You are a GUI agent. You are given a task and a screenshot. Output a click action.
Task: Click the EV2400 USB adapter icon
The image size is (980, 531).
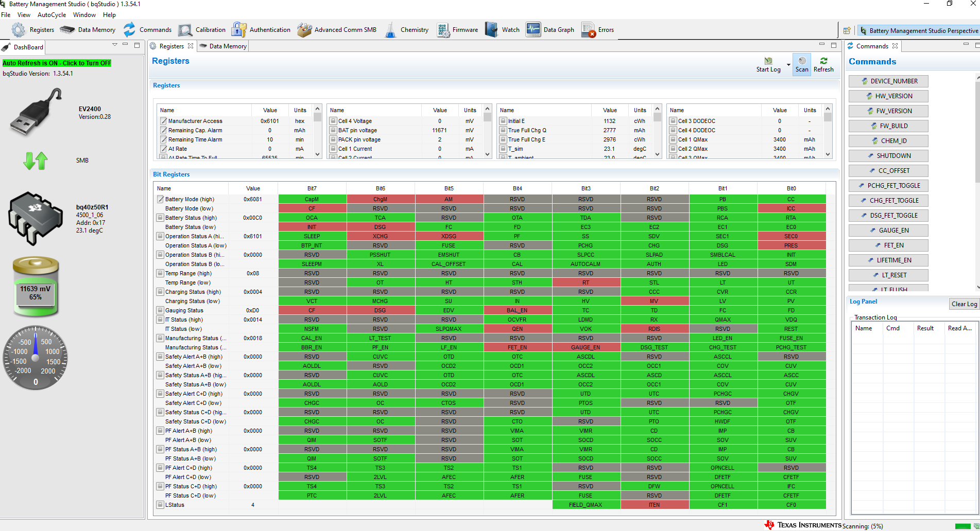click(36, 111)
